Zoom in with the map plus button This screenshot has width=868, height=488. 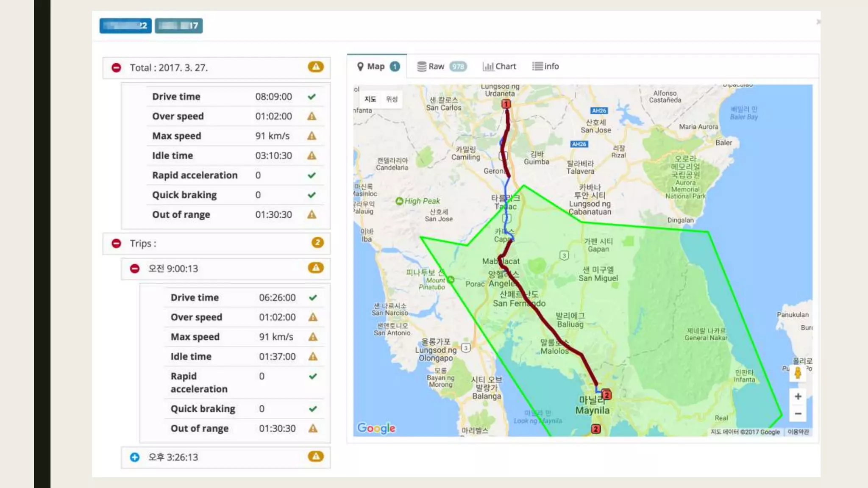pyautogui.click(x=798, y=396)
